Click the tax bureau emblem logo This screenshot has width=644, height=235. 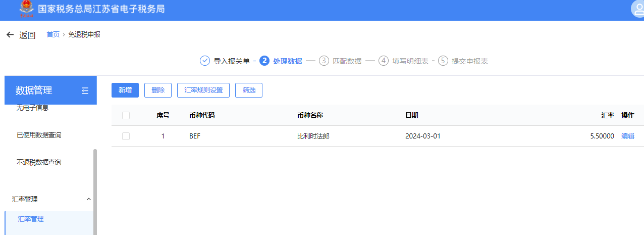tap(24, 9)
